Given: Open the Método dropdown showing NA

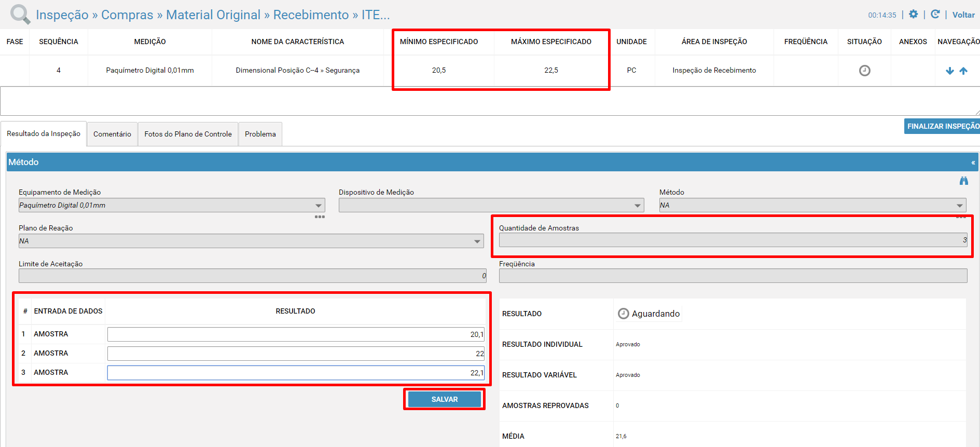Looking at the screenshot, I should click(813, 205).
